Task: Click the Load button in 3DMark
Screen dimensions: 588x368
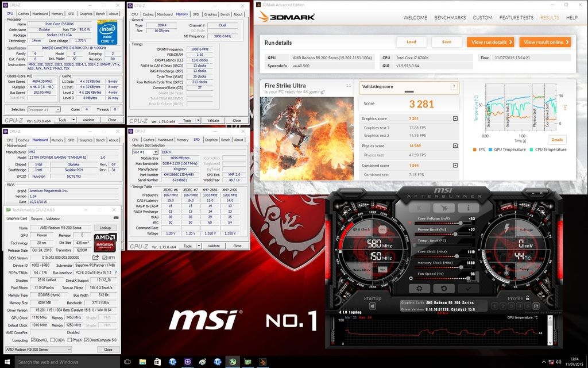Action: (411, 42)
